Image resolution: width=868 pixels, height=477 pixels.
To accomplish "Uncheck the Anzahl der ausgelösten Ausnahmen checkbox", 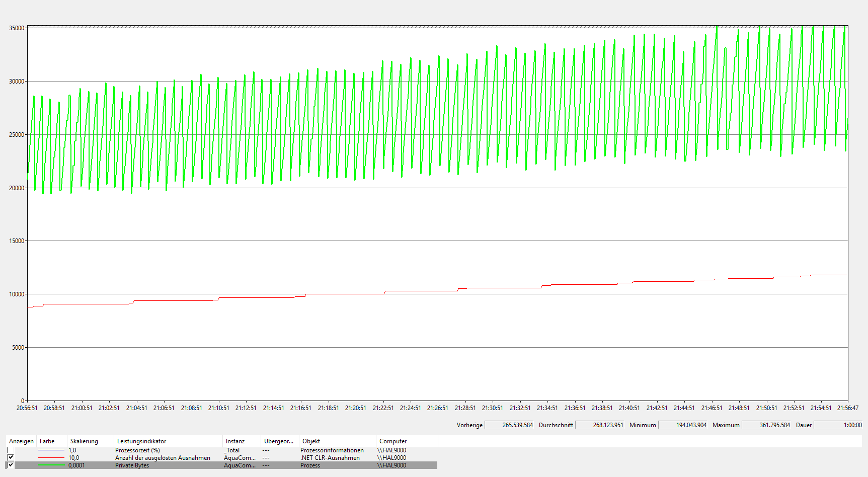I will pyautogui.click(x=10, y=457).
